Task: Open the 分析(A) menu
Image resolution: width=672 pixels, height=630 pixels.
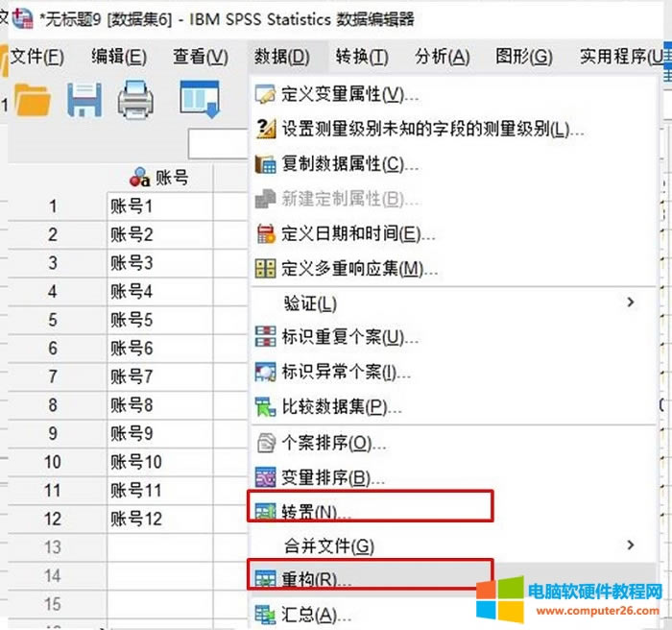Action: [442, 57]
